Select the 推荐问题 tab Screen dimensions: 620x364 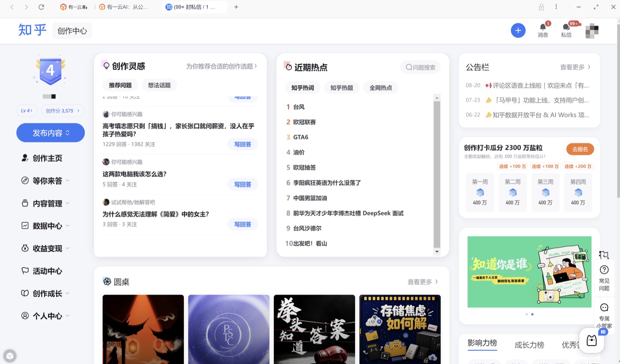120,85
